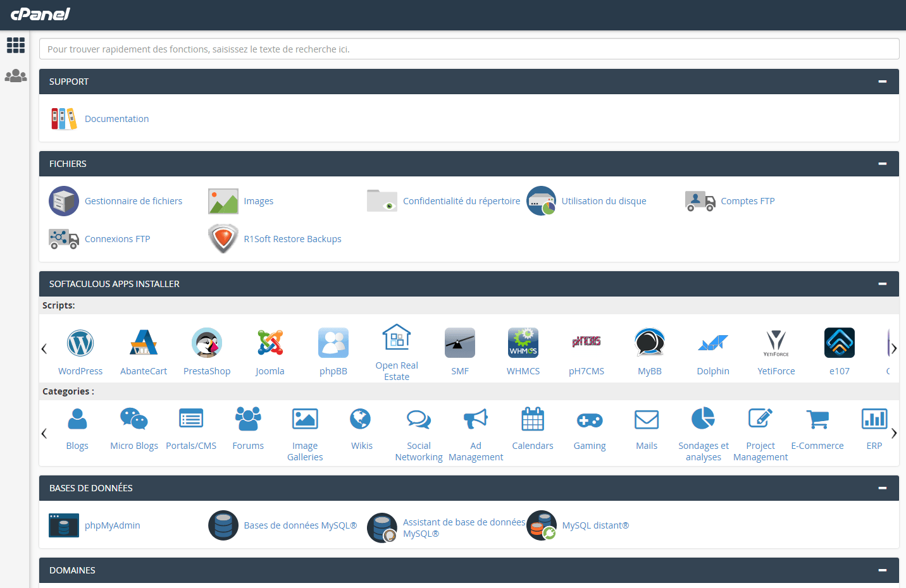Screen dimensions: 906x588
Task: Select the e107 script icon
Action: point(840,343)
